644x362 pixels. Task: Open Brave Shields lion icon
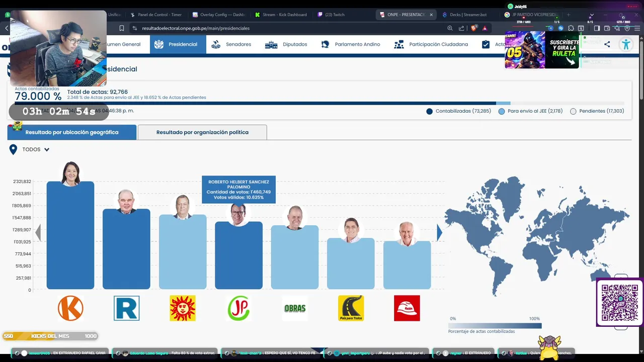473,28
